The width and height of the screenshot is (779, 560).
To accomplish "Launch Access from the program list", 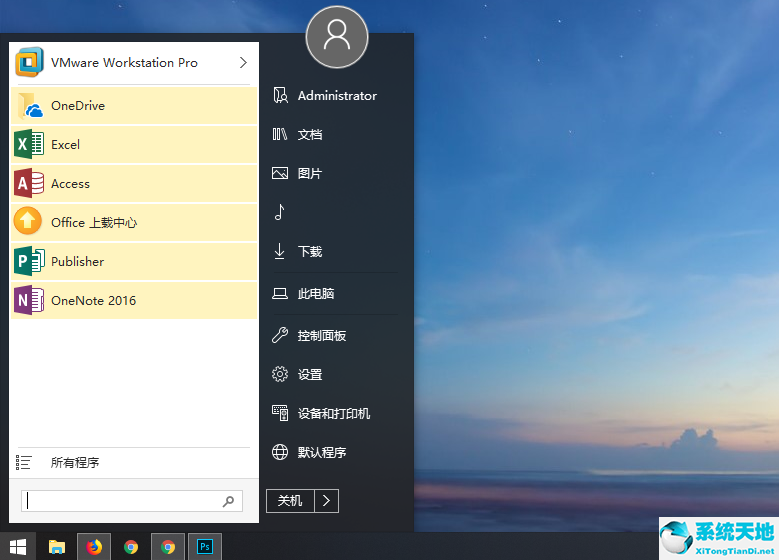I will coord(70,184).
